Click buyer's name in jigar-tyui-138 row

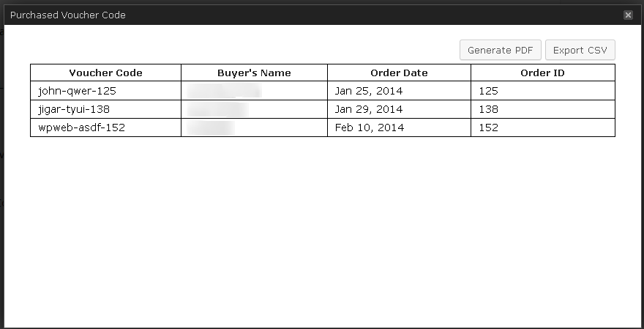tap(217, 109)
